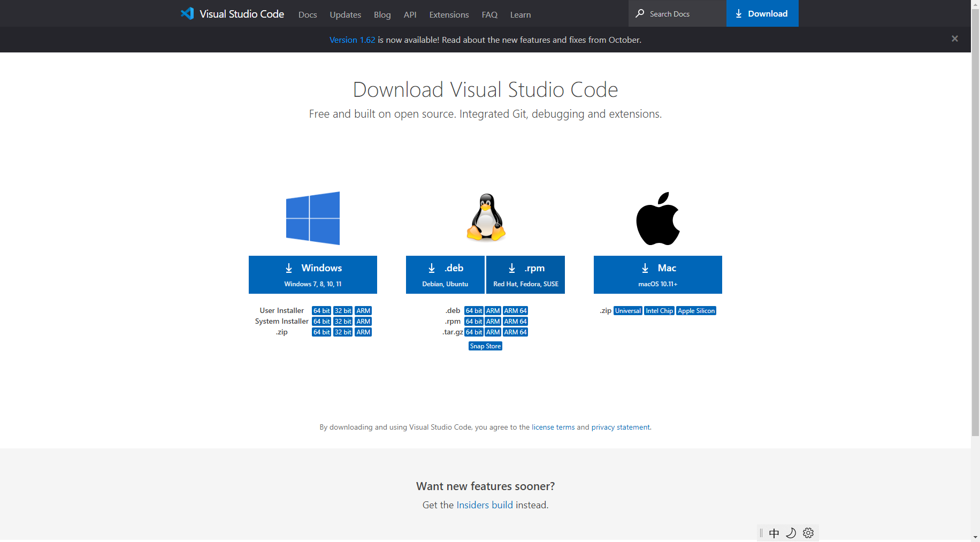
Task: Select Windows .zip 64 bit
Action: [x=321, y=332]
